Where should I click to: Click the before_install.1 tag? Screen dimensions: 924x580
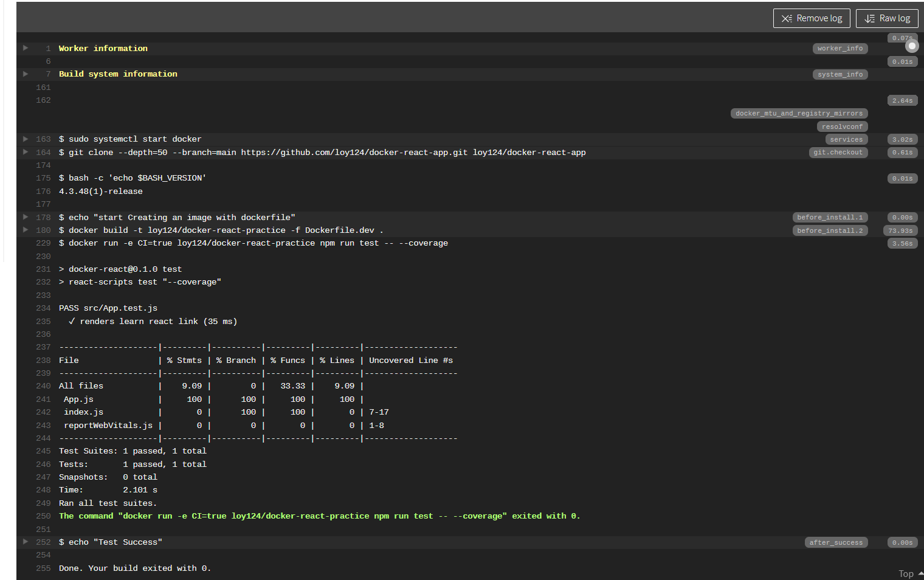830,218
